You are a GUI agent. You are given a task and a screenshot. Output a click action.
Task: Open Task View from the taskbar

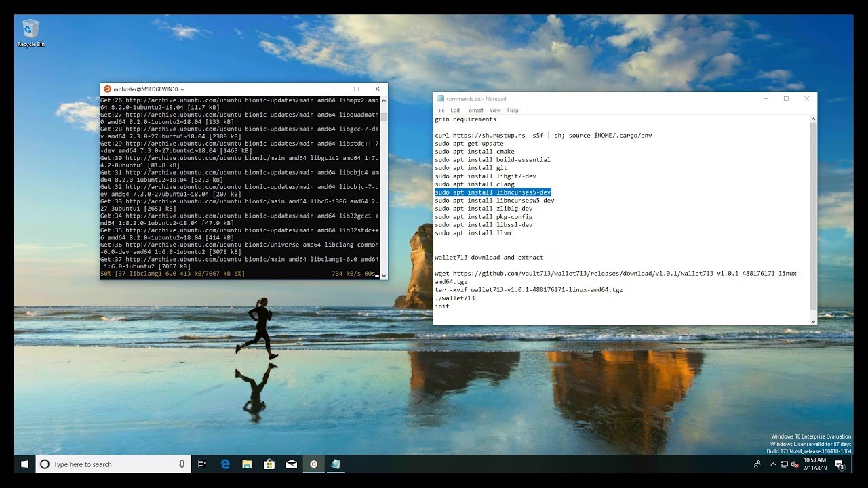click(x=202, y=464)
